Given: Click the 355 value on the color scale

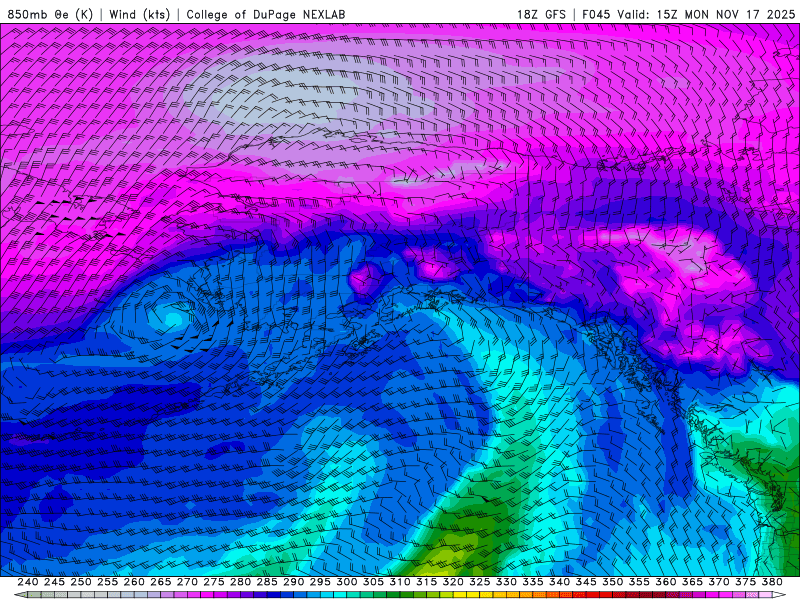Looking at the screenshot, I should 639,582.
